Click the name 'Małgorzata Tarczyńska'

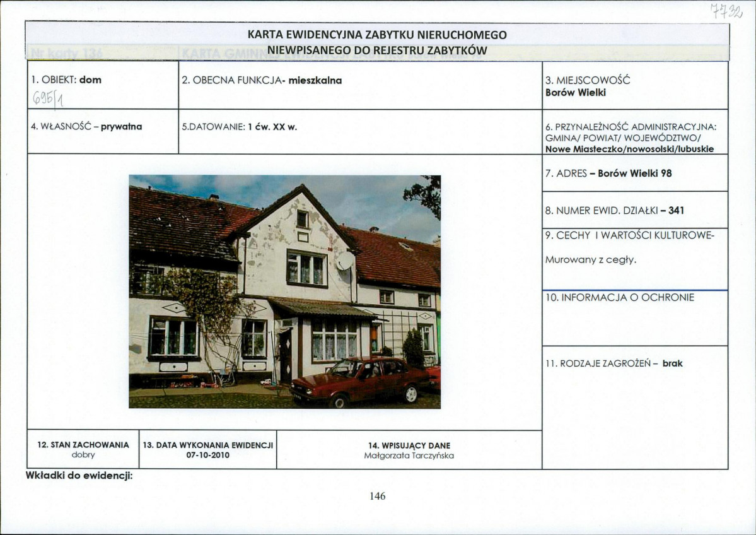(409, 456)
